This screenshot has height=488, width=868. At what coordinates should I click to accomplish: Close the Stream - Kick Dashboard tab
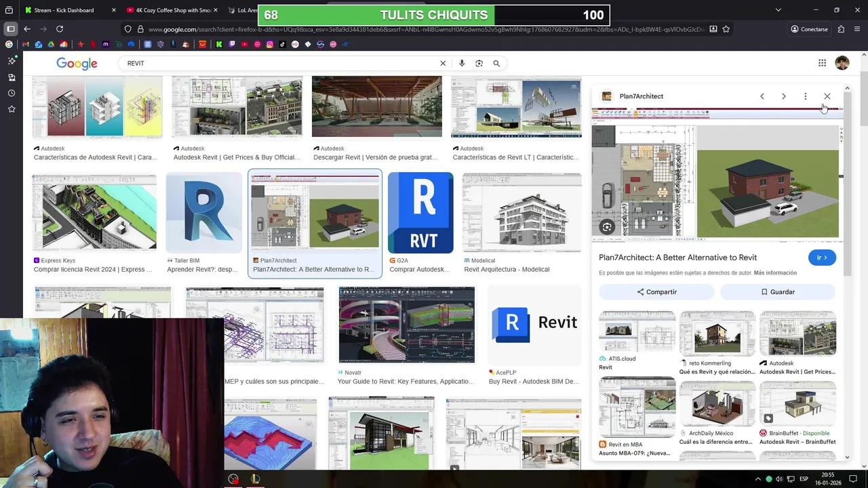(x=113, y=10)
